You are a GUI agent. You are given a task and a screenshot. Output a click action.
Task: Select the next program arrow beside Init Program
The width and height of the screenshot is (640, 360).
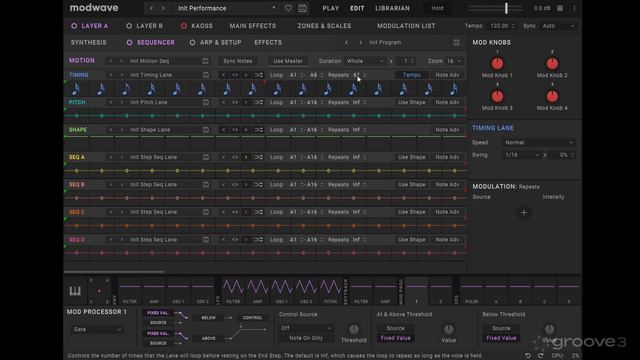click(x=360, y=42)
